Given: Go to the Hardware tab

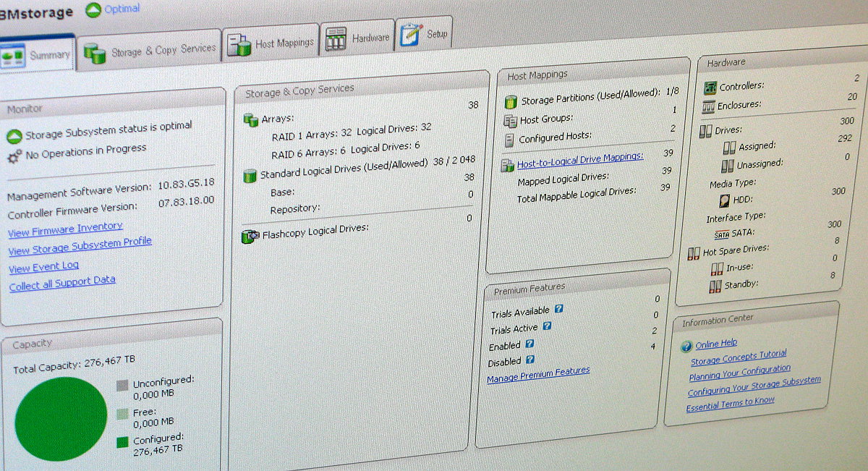Looking at the screenshot, I should [358, 38].
